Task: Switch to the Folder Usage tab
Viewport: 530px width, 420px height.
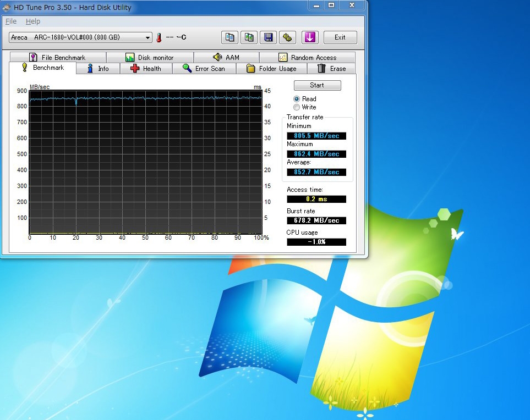Action: point(271,69)
